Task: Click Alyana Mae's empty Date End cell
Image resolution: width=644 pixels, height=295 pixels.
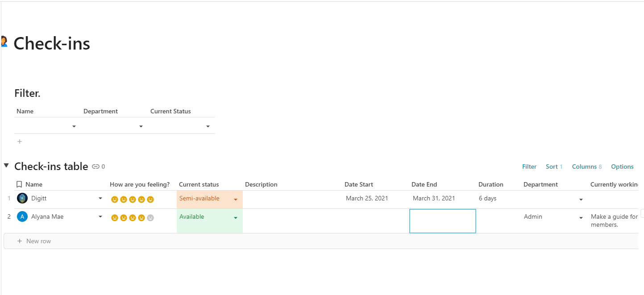Action: [442, 221]
